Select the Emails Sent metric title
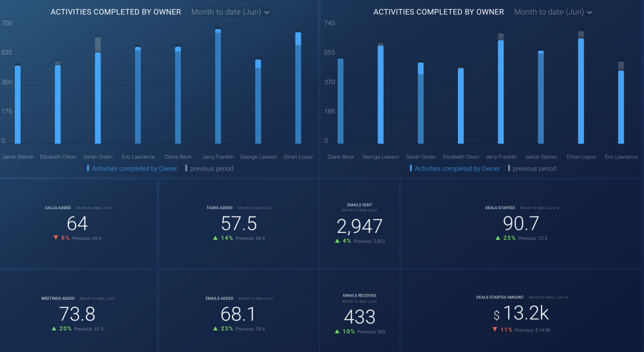This screenshot has height=352, width=644. 359,205
